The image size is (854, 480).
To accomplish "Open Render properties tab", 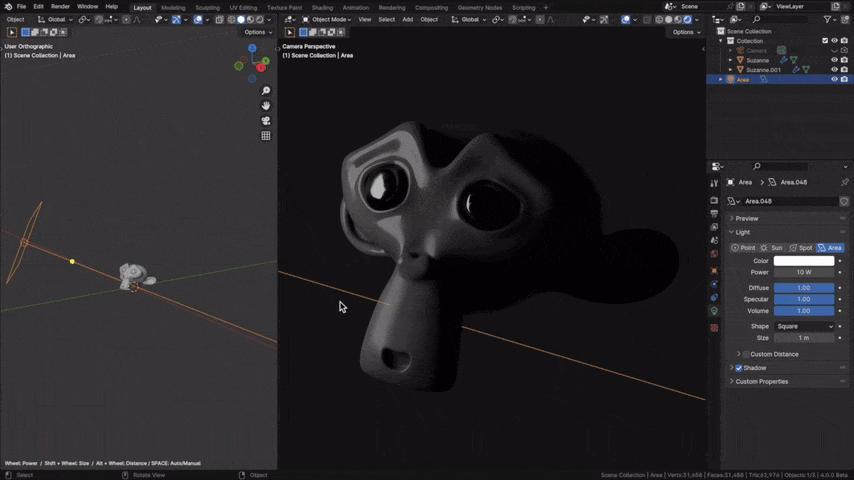I will pos(714,200).
